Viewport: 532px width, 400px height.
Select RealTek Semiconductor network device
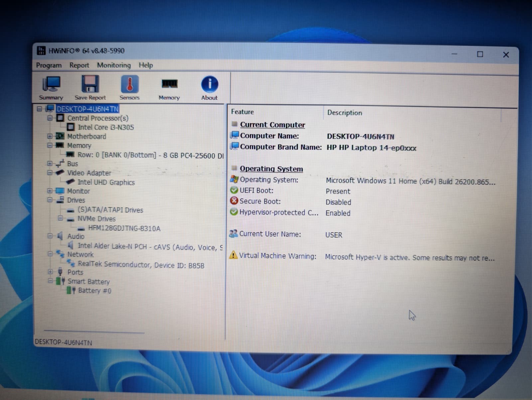(x=141, y=265)
